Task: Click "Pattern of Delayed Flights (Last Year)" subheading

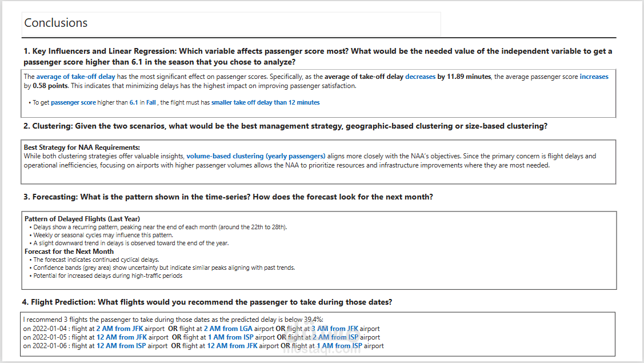Action: (82, 219)
